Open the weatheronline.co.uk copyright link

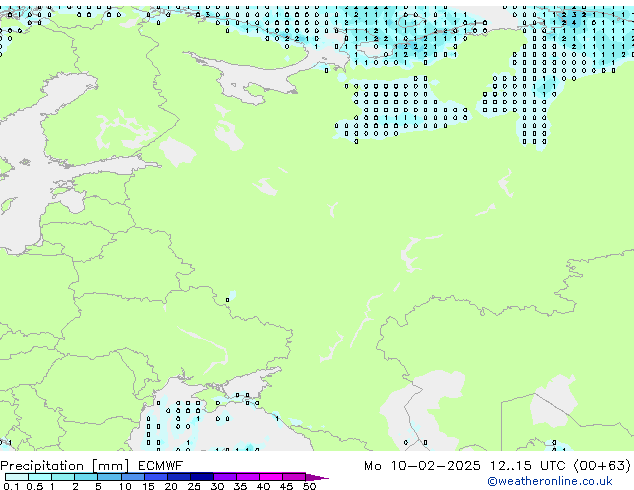click(x=549, y=481)
